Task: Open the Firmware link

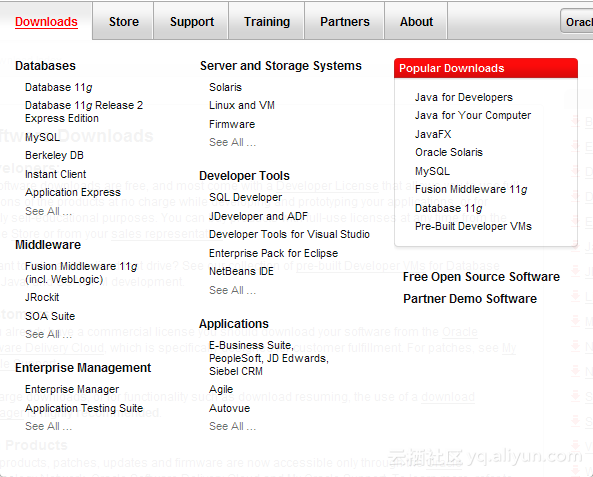Action: 232,124
